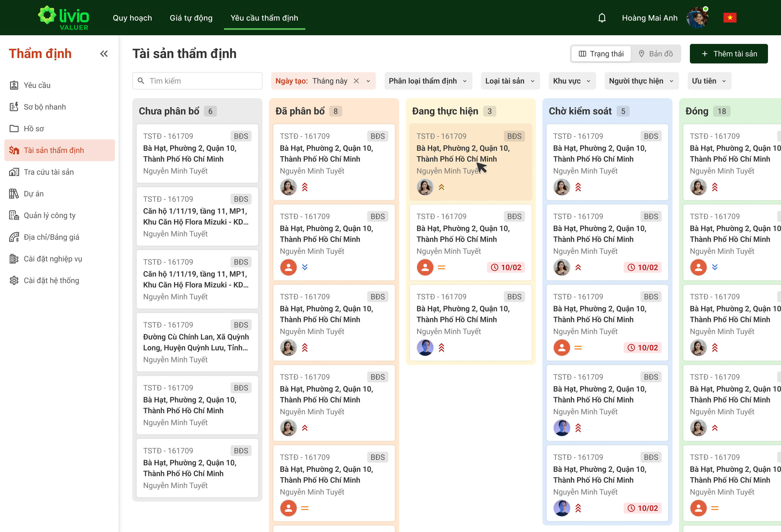Open Địa chỉ/Bảng giá sidebar item
The width and height of the screenshot is (781, 532).
[52, 237]
